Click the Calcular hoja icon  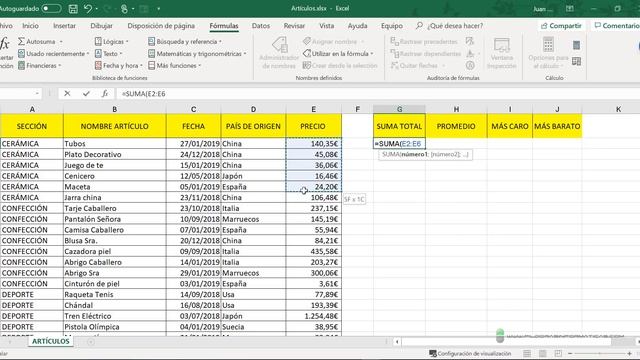pyautogui.click(x=576, y=61)
